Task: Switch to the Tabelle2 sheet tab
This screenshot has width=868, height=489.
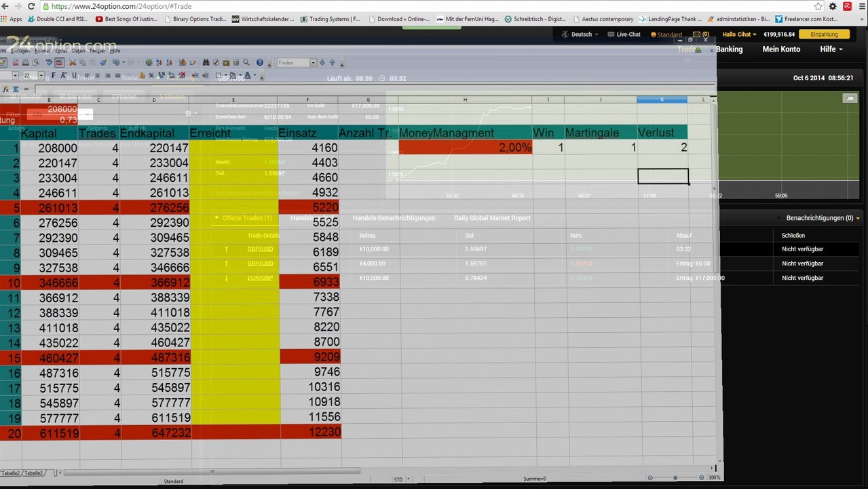Action: tap(11, 473)
